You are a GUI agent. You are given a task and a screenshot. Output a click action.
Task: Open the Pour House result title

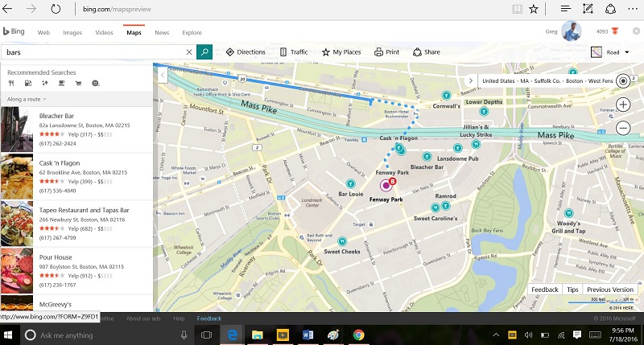pyautogui.click(x=56, y=257)
